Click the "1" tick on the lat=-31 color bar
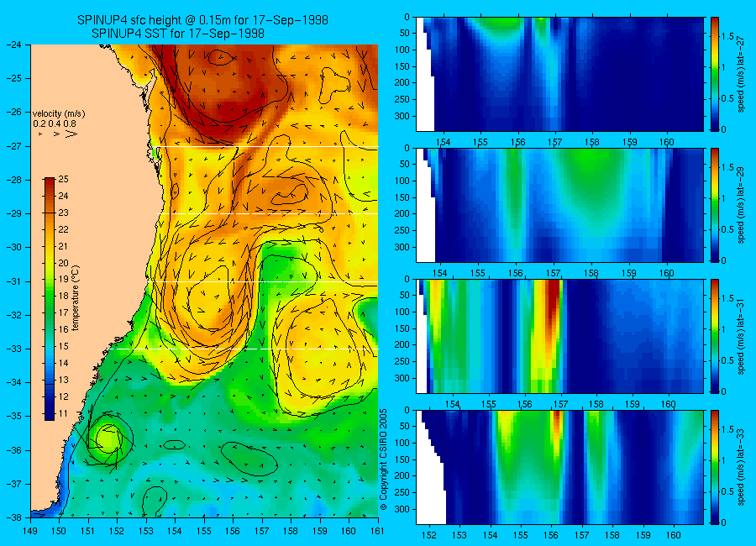756x546 pixels. (x=724, y=329)
